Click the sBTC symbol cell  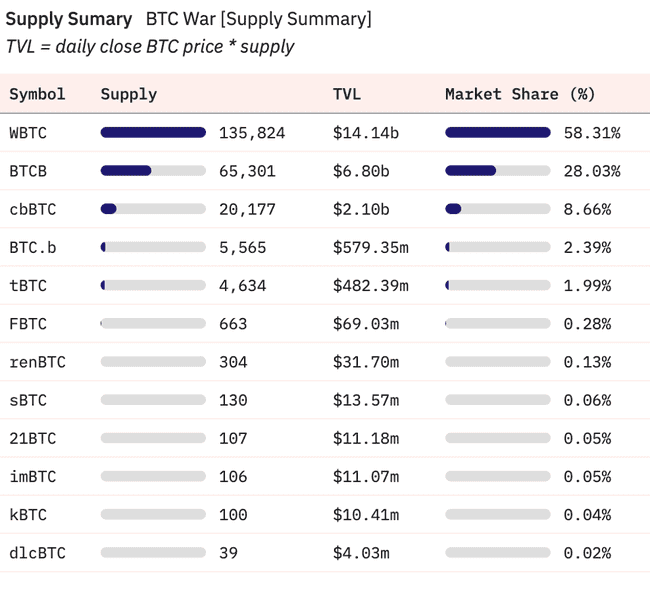pyautogui.click(x=28, y=400)
